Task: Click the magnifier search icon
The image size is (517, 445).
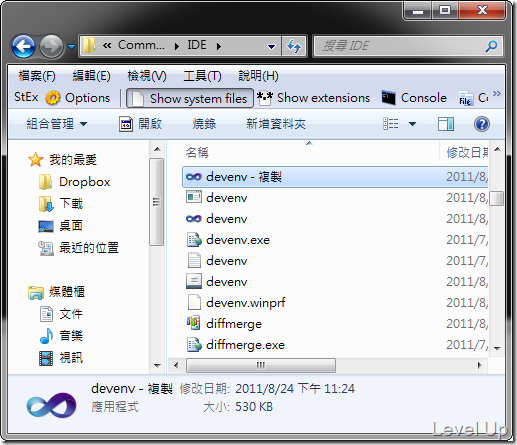Action: click(491, 46)
